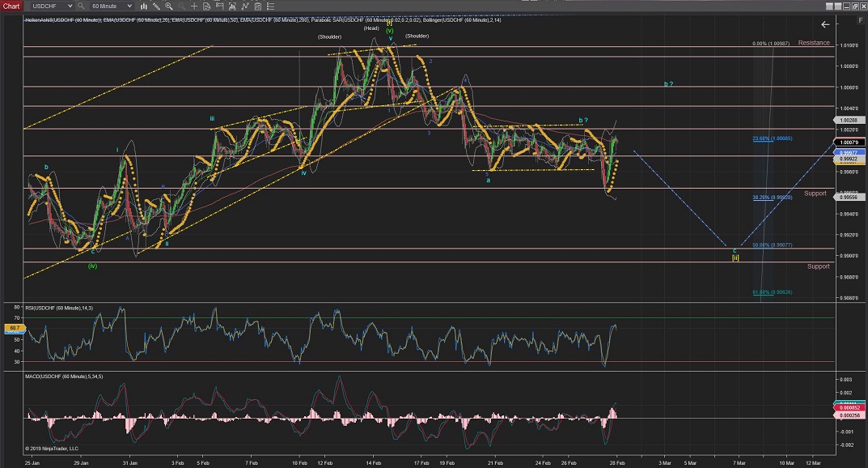Activate the zoom in magnifier
Screen dimensions: 868x468
[168, 6]
